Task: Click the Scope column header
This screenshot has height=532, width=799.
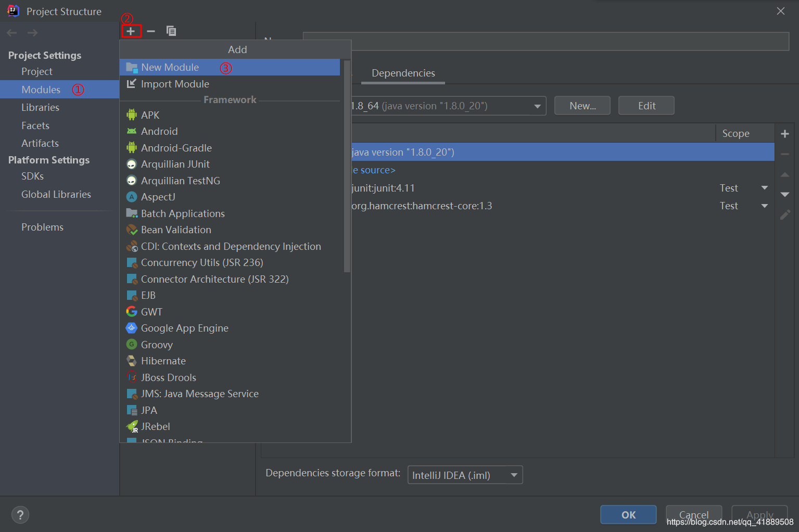Action: point(745,133)
